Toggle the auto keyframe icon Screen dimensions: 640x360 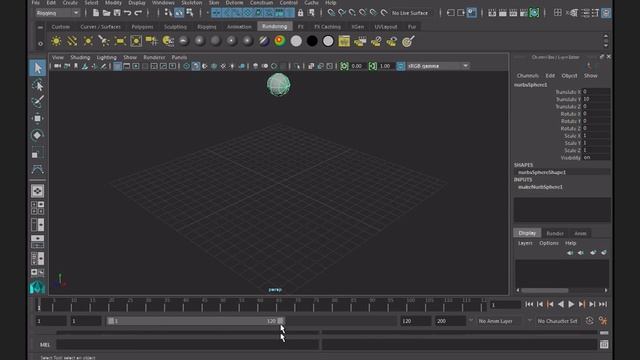[x=589, y=321]
